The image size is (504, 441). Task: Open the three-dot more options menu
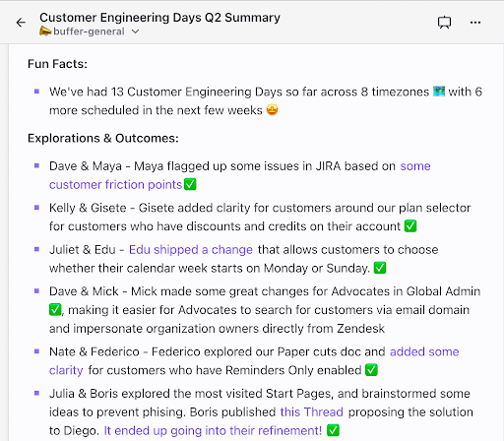pyautogui.click(x=475, y=23)
